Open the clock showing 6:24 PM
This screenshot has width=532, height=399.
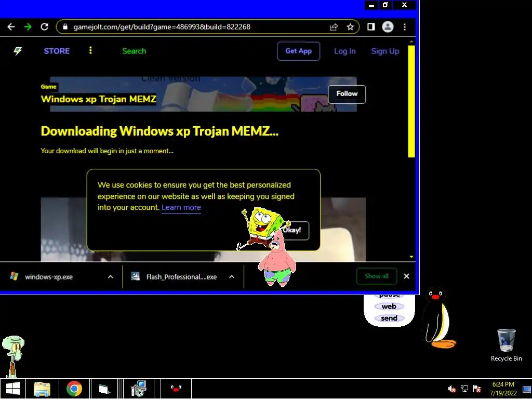(x=503, y=389)
